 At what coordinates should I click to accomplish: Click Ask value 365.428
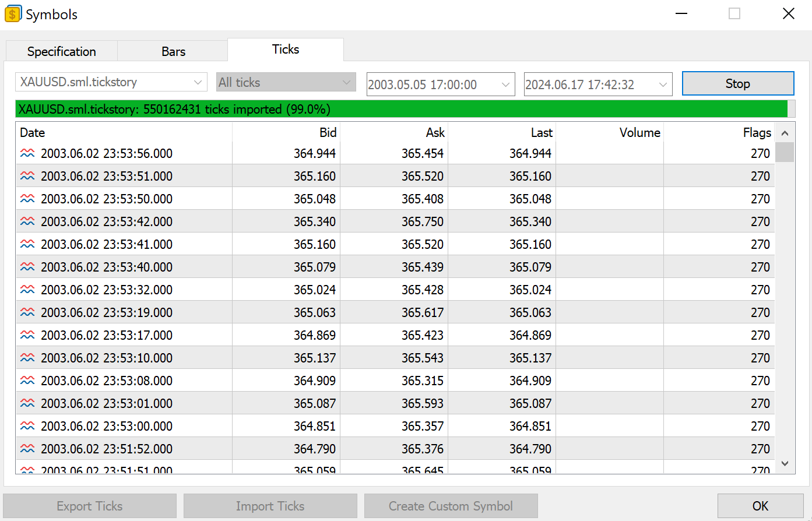(x=423, y=290)
